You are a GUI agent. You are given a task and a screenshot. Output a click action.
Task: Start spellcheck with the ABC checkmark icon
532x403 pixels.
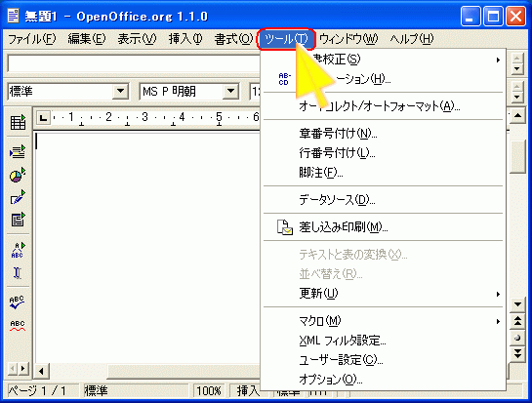[x=18, y=302]
